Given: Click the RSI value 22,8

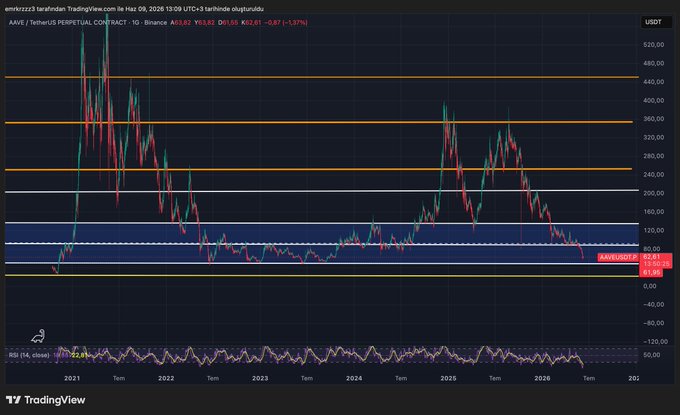Looking at the screenshot, I should point(79,355).
